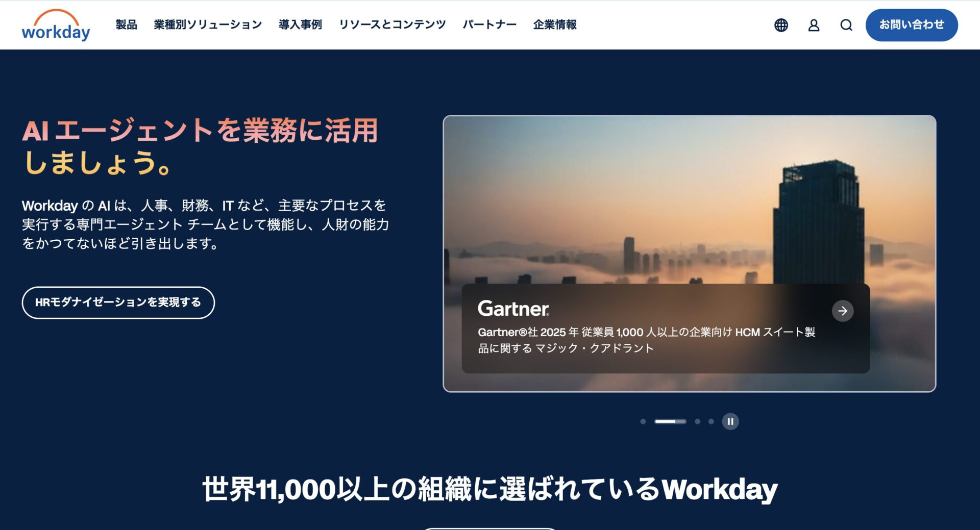Open the パートナー menu
This screenshot has height=530, width=980.
(489, 24)
